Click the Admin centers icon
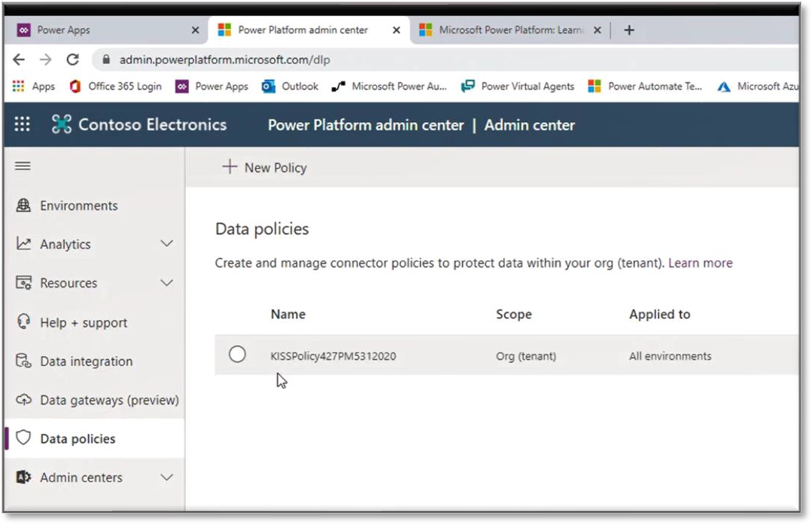Image resolution: width=812 pixels, height=524 pixels. click(x=23, y=477)
